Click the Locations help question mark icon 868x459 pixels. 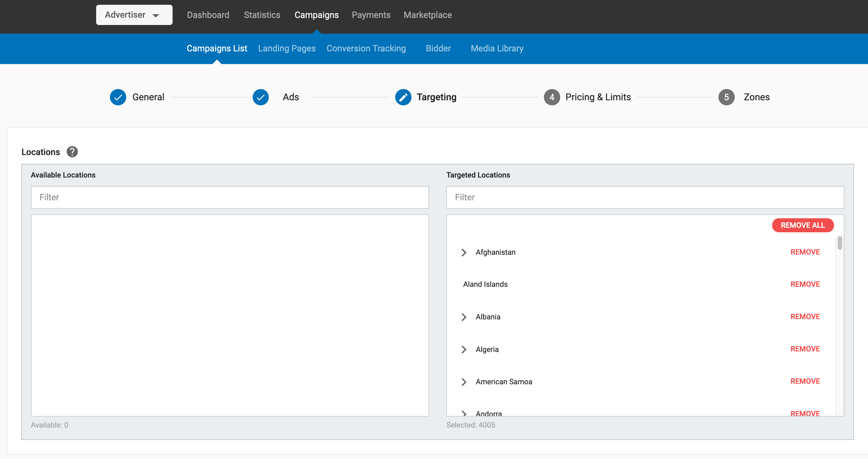pos(72,152)
